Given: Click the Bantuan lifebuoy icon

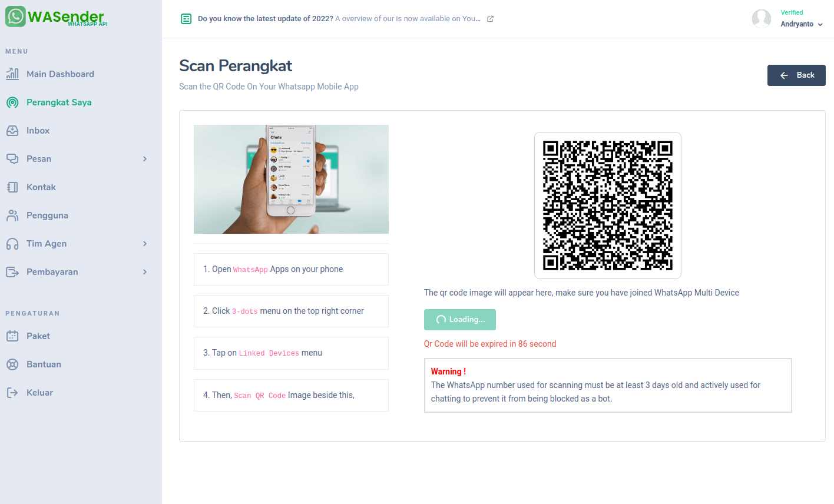Looking at the screenshot, I should coord(12,364).
